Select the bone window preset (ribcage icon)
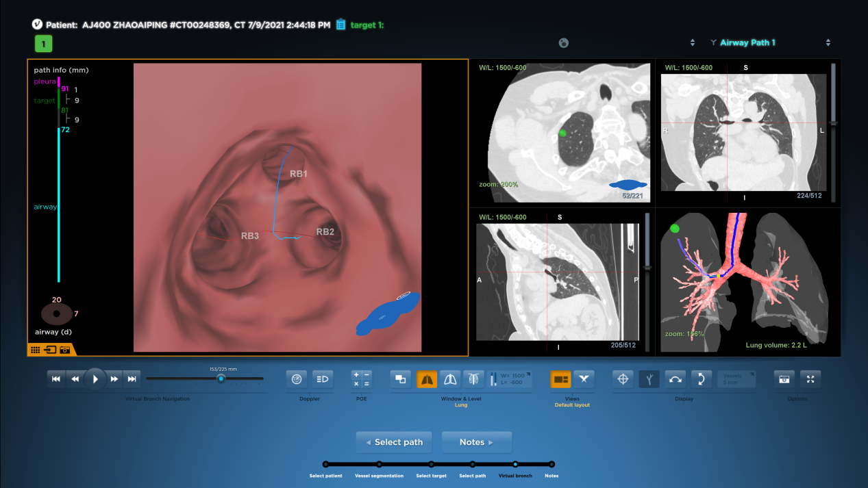 [x=473, y=378]
